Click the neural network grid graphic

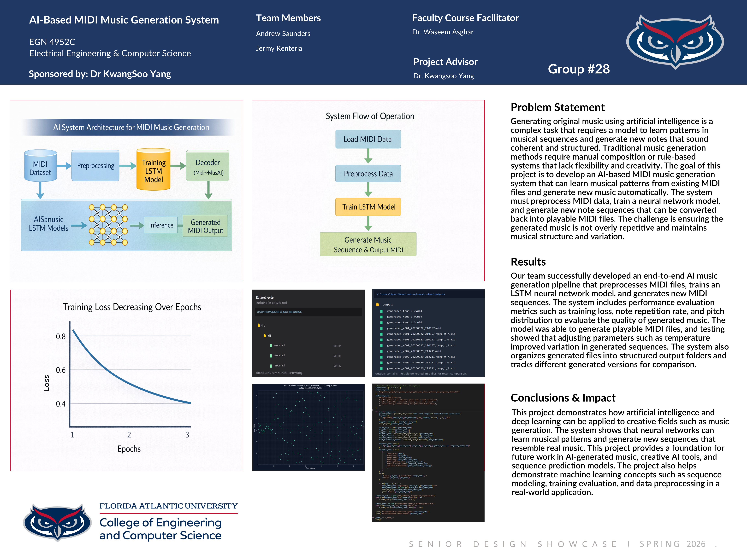(x=108, y=224)
